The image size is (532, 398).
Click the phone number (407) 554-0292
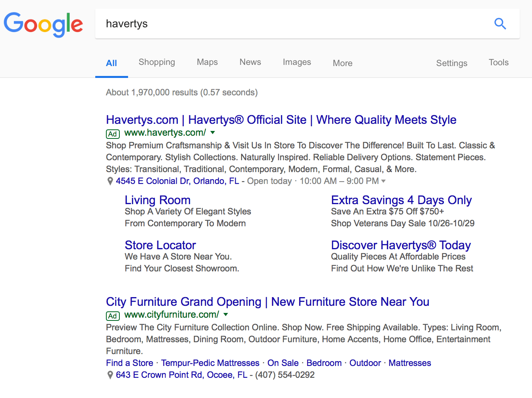pyautogui.click(x=285, y=375)
